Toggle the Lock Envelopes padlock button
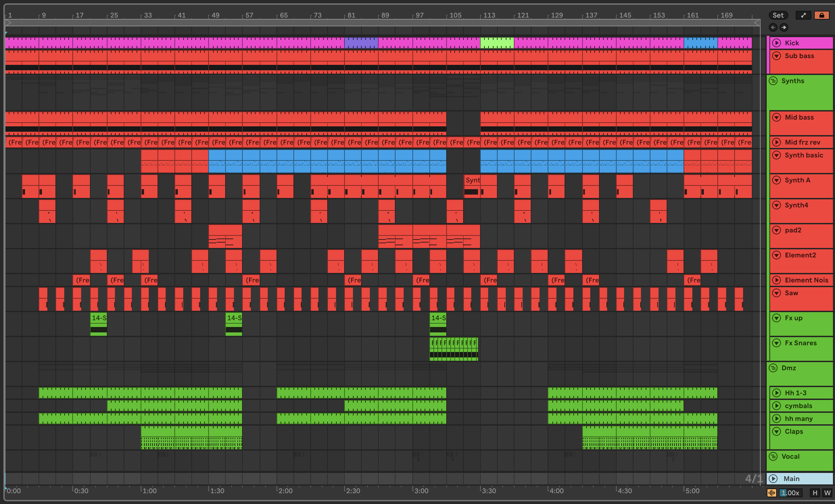The image size is (835, 504). coord(821,15)
